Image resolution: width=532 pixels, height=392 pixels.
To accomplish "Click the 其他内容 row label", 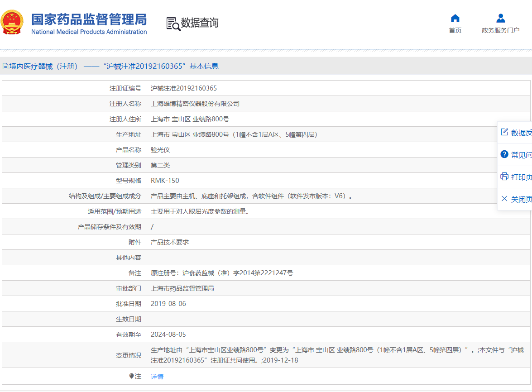I will (x=128, y=258).
